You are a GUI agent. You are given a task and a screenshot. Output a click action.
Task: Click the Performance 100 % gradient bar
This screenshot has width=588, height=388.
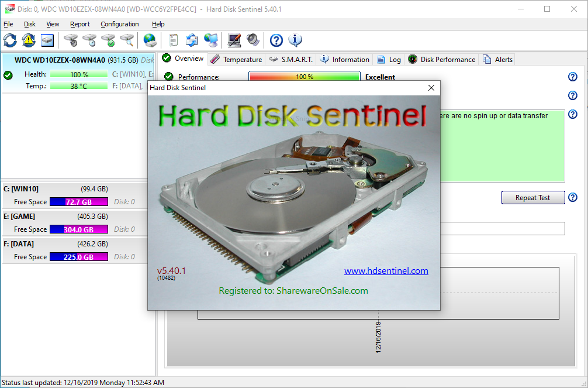[x=305, y=77]
